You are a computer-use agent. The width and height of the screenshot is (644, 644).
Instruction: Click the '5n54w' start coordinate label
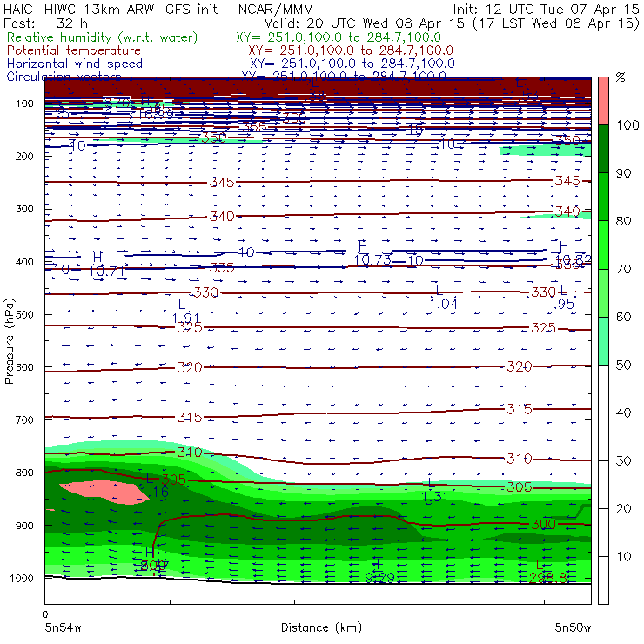63,628
